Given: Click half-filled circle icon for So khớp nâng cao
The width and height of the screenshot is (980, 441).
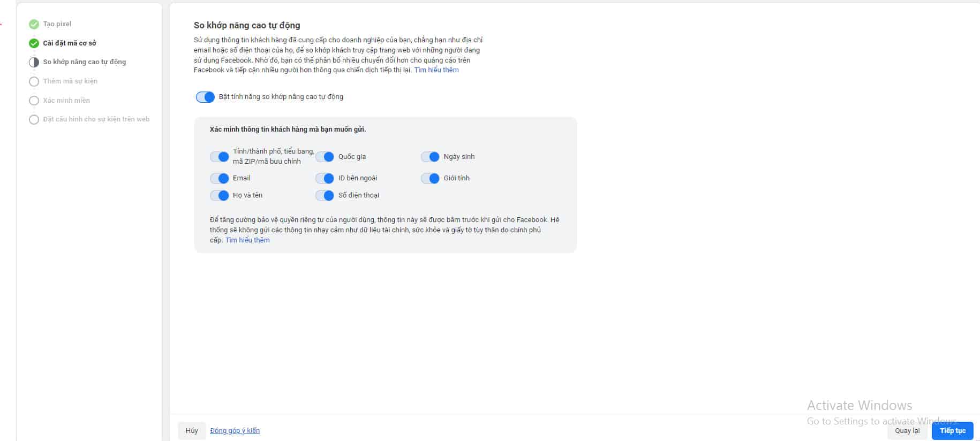Looking at the screenshot, I should pos(34,62).
